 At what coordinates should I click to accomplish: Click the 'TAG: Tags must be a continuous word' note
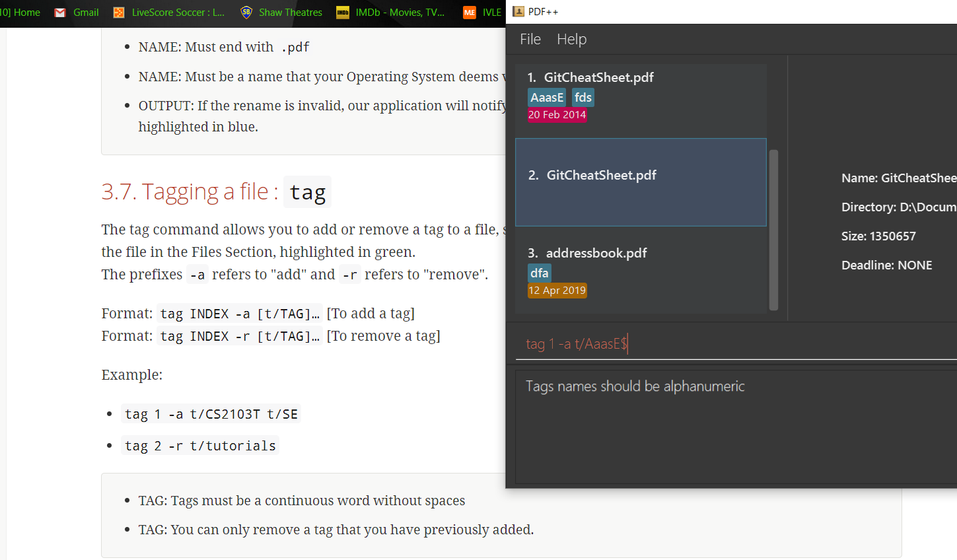(x=302, y=501)
